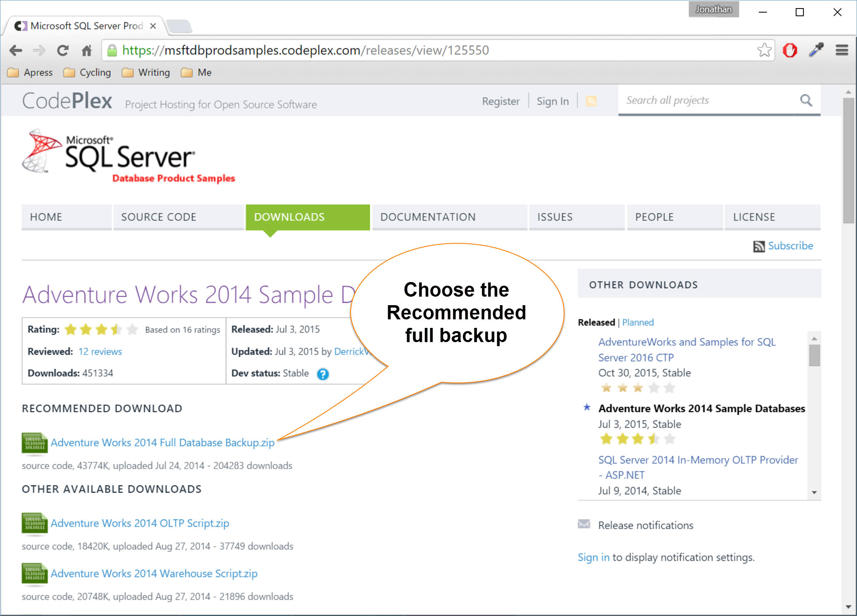Click the Release notifications envelope icon
857x616 pixels.
click(584, 524)
